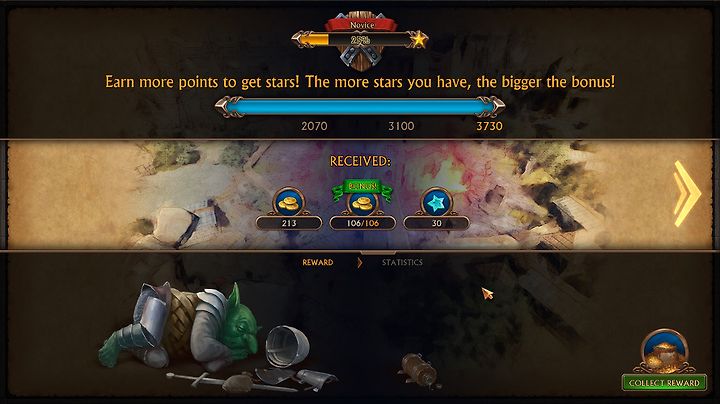The image size is (720, 404).
Task: Click the blue star crystal reward icon
Action: pyautogui.click(x=436, y=201)
